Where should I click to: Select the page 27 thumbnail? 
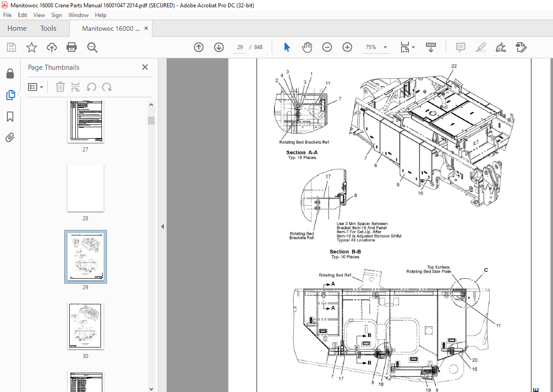pos(85,122)
